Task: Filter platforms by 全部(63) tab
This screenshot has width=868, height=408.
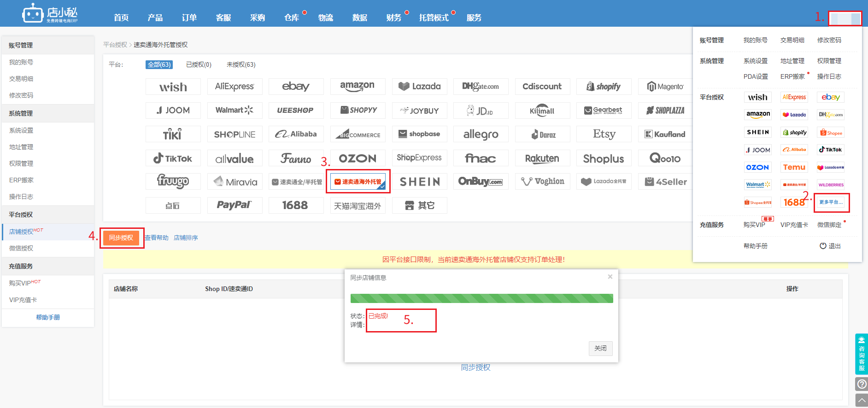Action: [x=159, y=64]
